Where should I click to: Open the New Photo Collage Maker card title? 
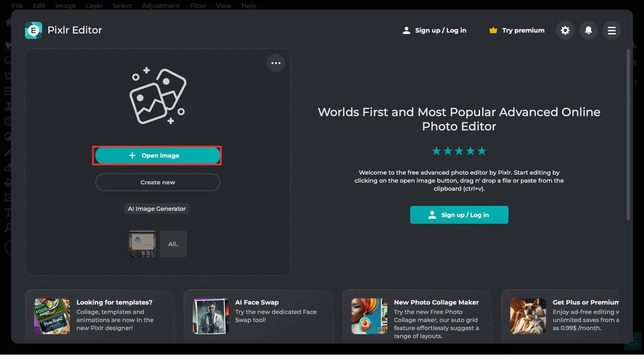click(436, 302)
